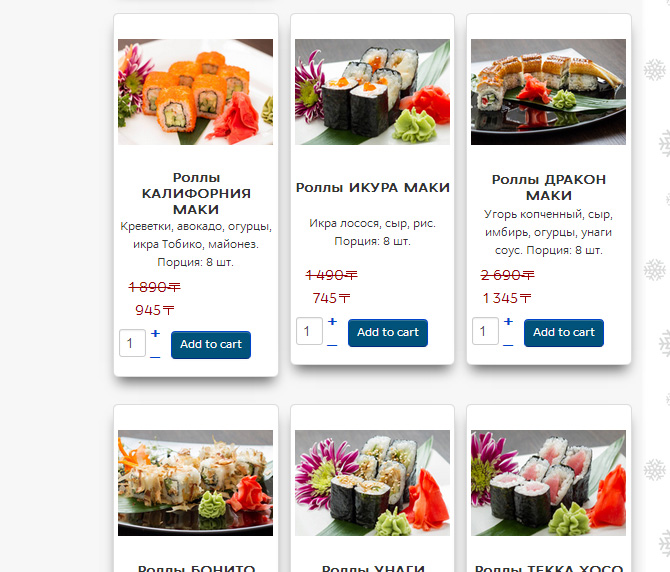Screen dimensions: 670x572
Task: Click minus icon for Икура Маки
Action: [332, 345]
